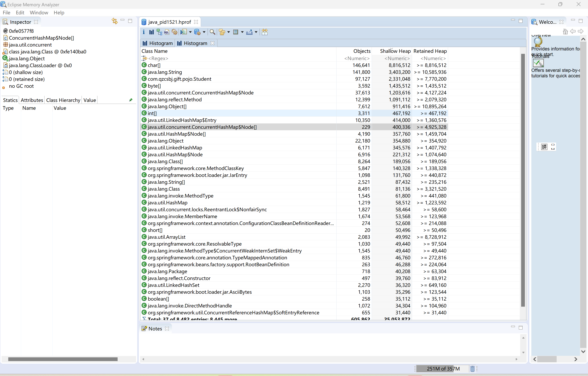Click the Inspector horizontal scrollbar thumb
Screen dimensions: 588x376
[63, 359]
